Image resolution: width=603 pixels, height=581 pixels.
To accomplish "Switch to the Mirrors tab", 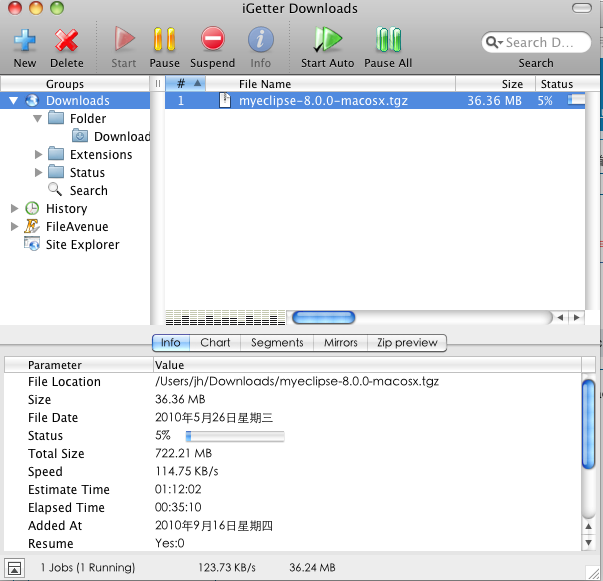I will point(340,343).
